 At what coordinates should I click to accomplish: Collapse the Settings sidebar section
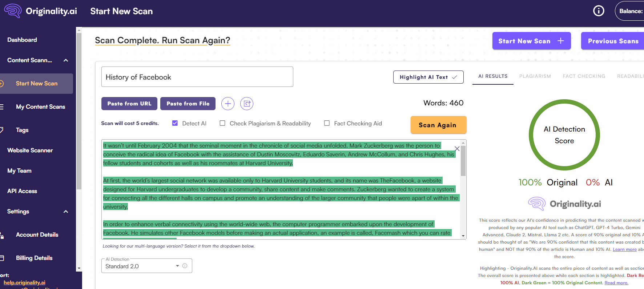click(66, 212)
